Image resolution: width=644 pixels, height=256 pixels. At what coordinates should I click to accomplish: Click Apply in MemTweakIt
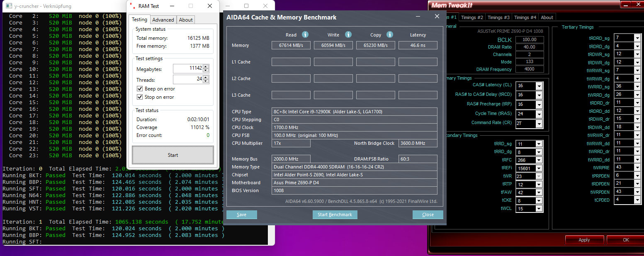point(584,240)
